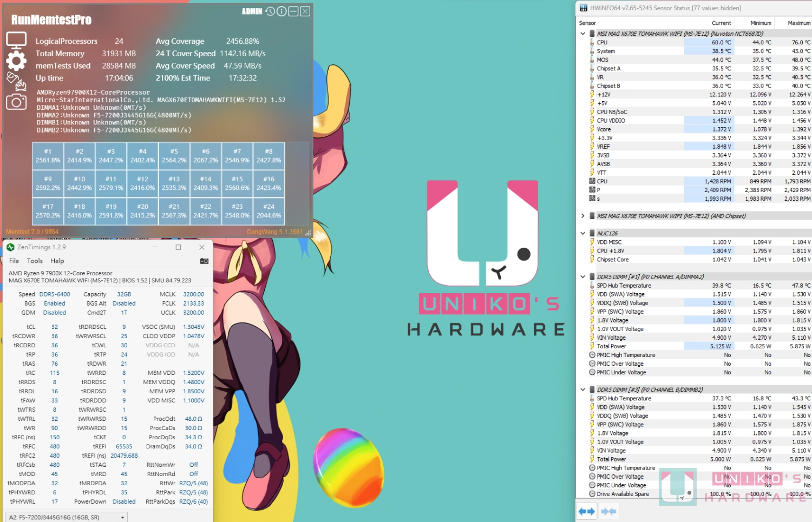
Task: Click the HWiNFO Sensor column header
Action: (631, 23)
